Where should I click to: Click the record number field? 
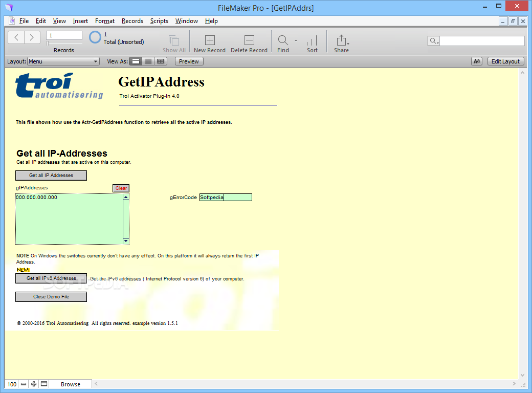64,35
